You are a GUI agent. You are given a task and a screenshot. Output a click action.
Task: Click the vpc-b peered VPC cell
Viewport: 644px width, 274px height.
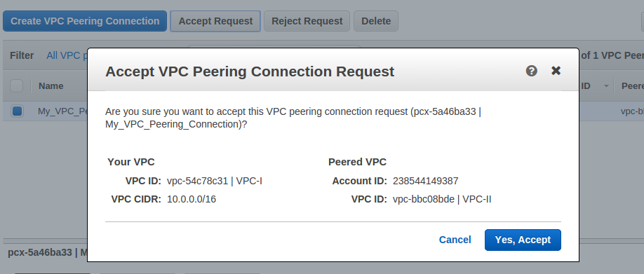point(632,111)
